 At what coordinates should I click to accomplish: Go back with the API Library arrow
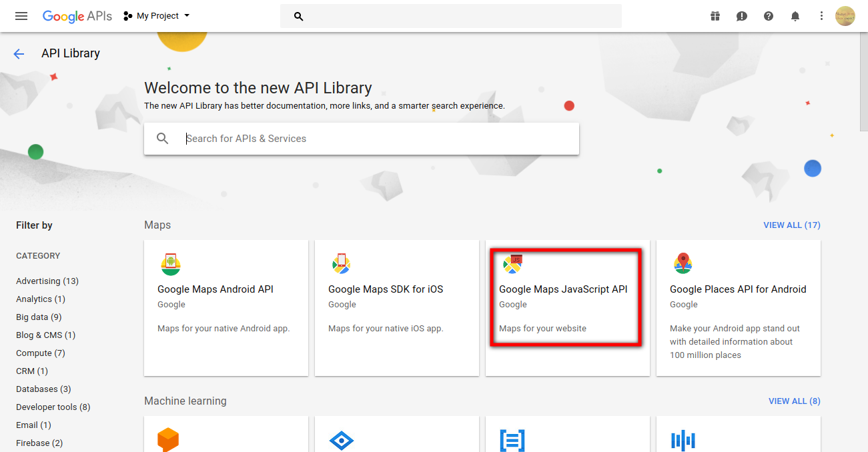pyautogui.click(x=19, y=54)
